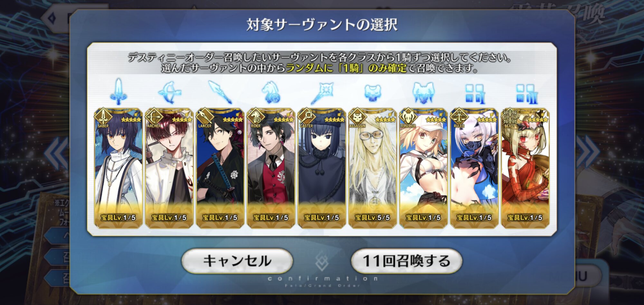The width and height of the screenshot is (644, 305).
Task: Select the BERSERKER servant card
Action: click(x=423, y=168)
